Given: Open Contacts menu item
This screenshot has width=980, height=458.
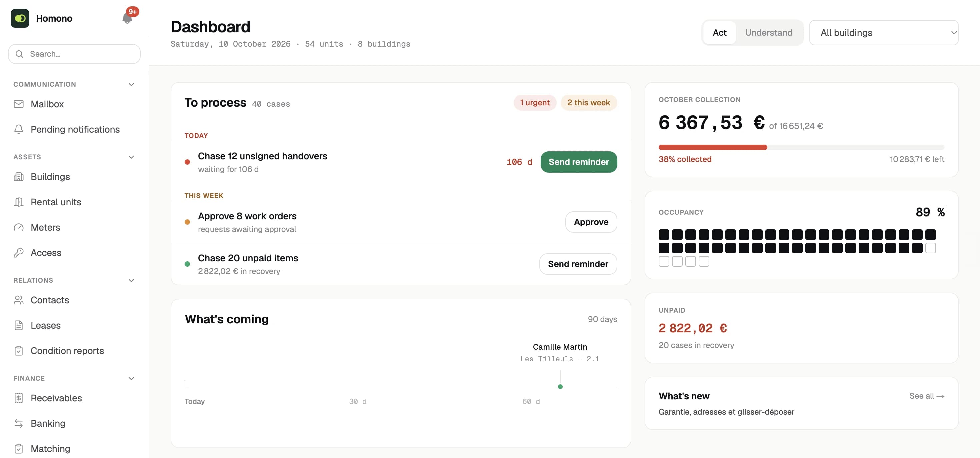Looking at the screenshot, I should [x=74, y=300].
